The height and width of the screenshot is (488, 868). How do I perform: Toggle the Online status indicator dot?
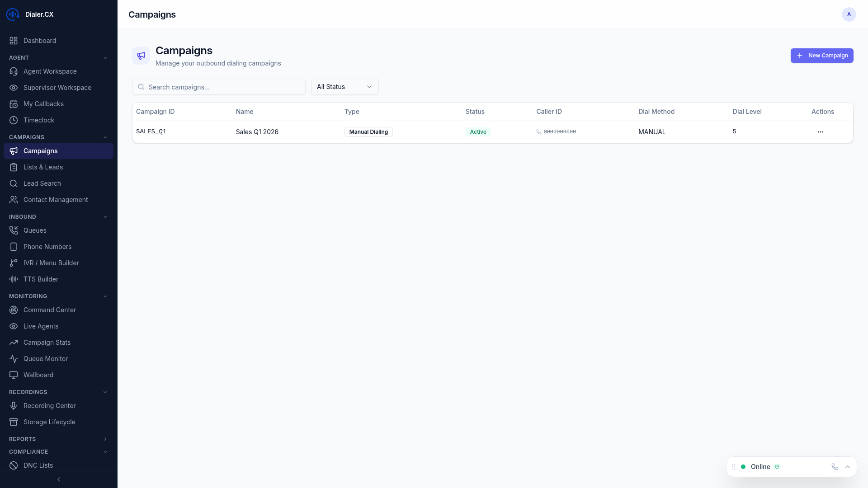coord(744,466)
